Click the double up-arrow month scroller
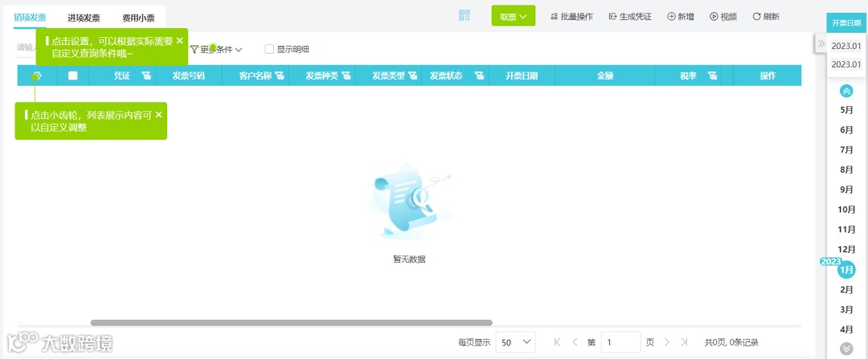The width and height of the screenshot is (868, 359). click(x=846, y=91)
